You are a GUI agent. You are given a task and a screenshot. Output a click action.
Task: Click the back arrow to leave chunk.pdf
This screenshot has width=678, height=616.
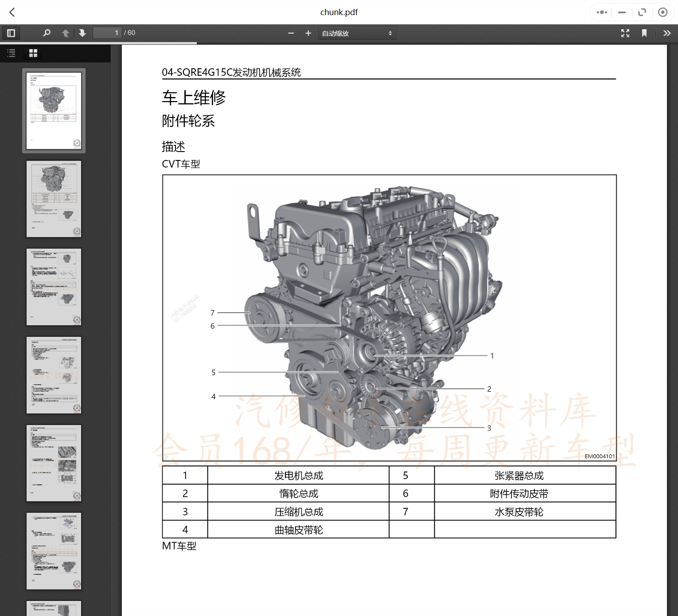pyautogui.click(x=12, y=12)
